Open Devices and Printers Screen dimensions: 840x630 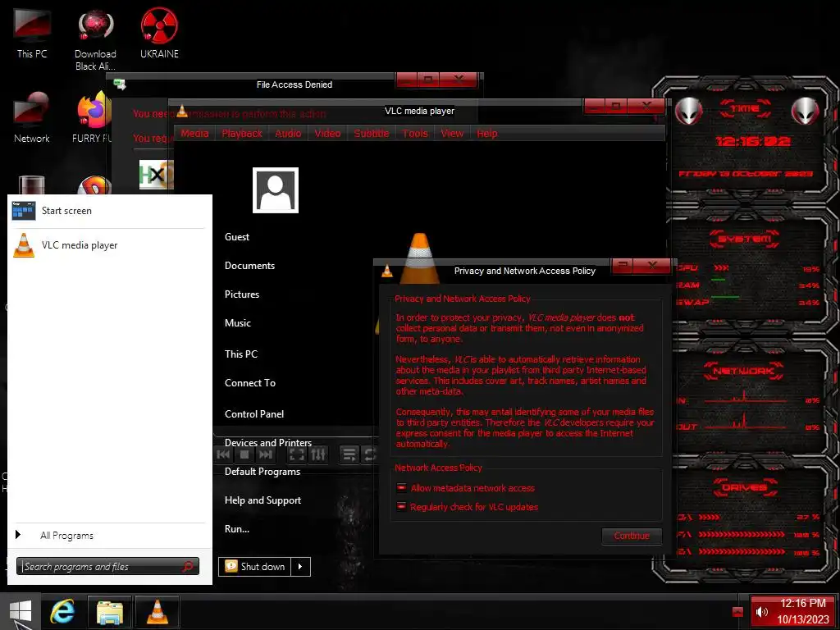click(x=268, y=442)
